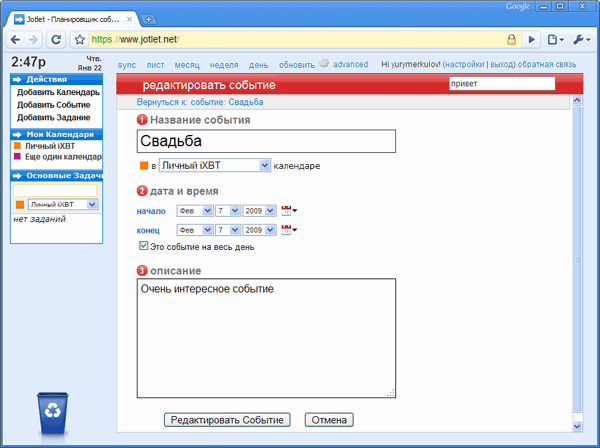600x448 pixels.
Task: Click the advanced gear icon
Action: (324, 63)
